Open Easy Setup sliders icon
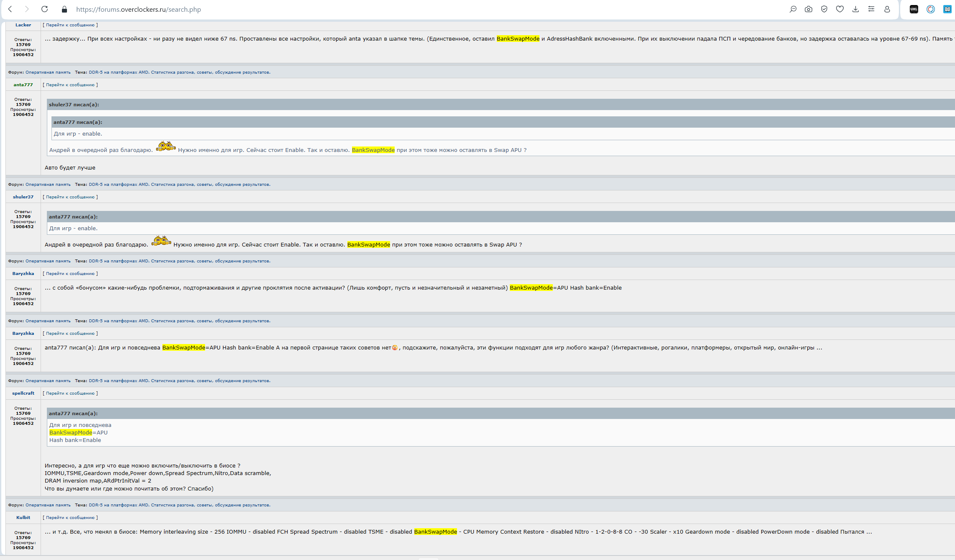The width and height of the screenshot is (955, 560). pyautogui.click(x=871, y=9)
